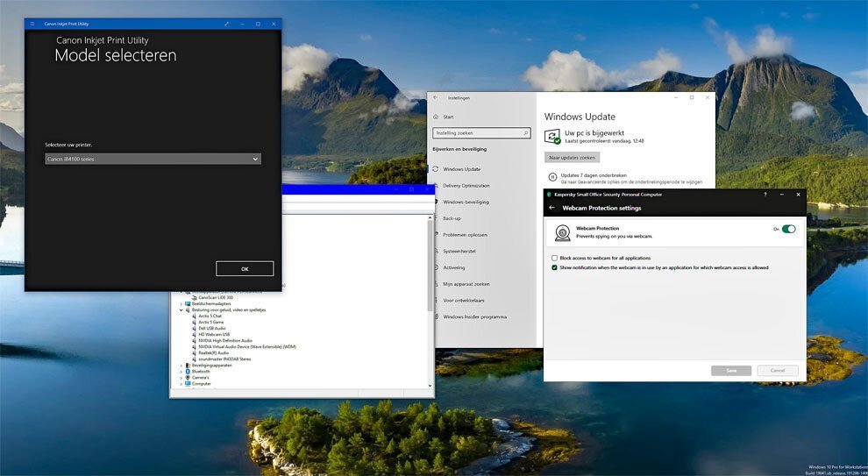Image resolution: width=868 pixels, height=476 pixels.
Task: Open Mijn apparaat zoeken page
Action: 466,284
